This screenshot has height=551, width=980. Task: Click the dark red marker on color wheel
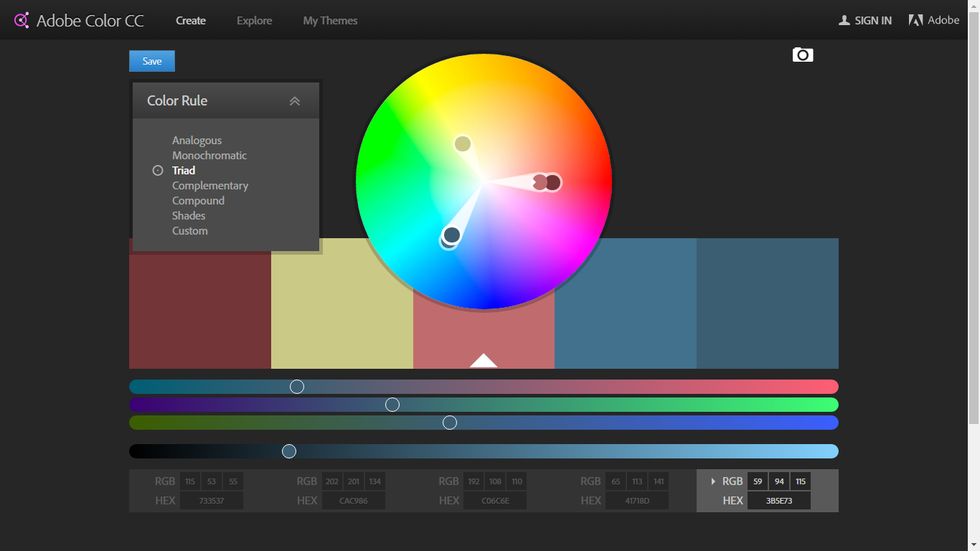click(x=552, y=183)
